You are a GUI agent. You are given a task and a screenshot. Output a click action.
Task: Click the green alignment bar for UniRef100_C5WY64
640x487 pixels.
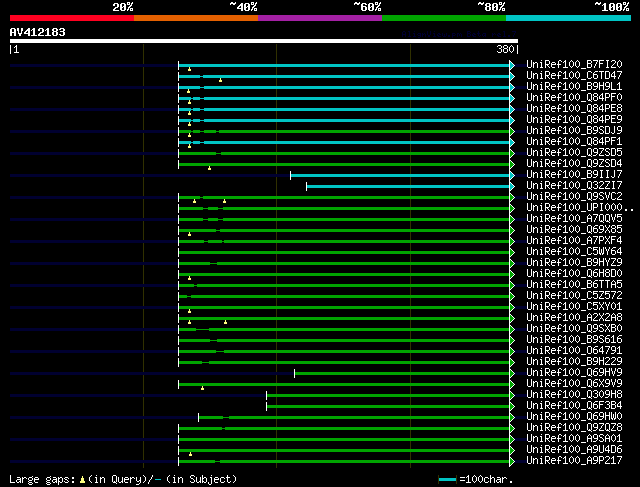[344, 253]
